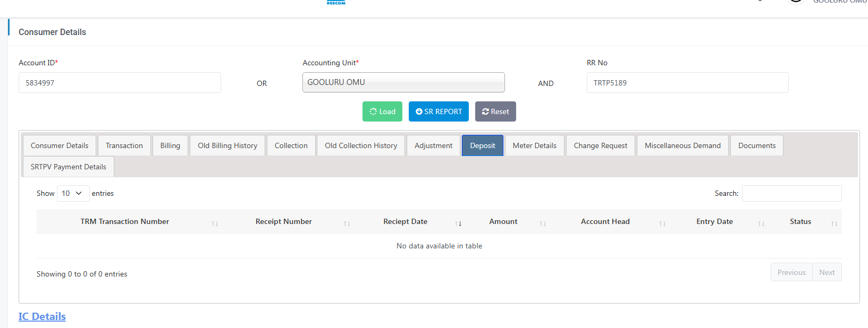Image resolution: width=868 pixels, height=328 pixels.
Task: Click the RR No text field
Action: pos(687,83)
